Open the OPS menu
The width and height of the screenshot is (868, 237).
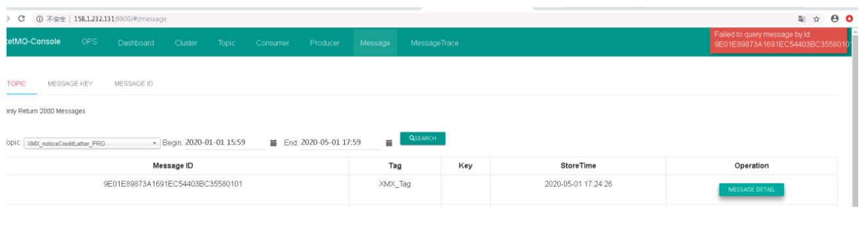(90, 42)
